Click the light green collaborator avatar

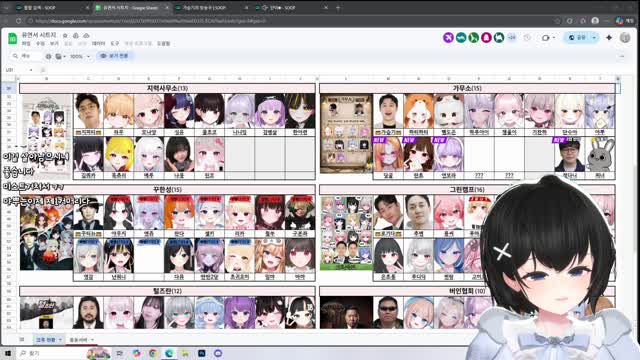[473, 38]
